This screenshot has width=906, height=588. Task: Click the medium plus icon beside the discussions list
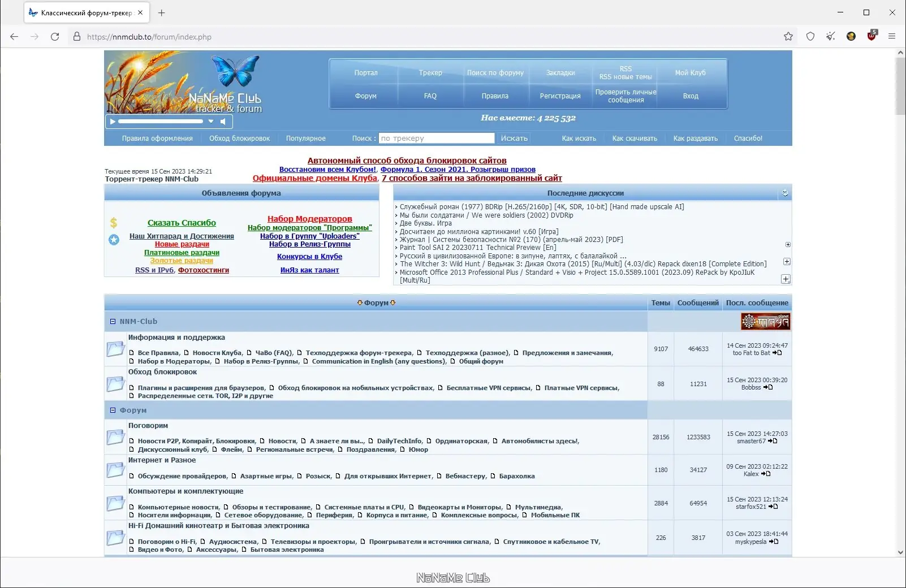point(787,262)
